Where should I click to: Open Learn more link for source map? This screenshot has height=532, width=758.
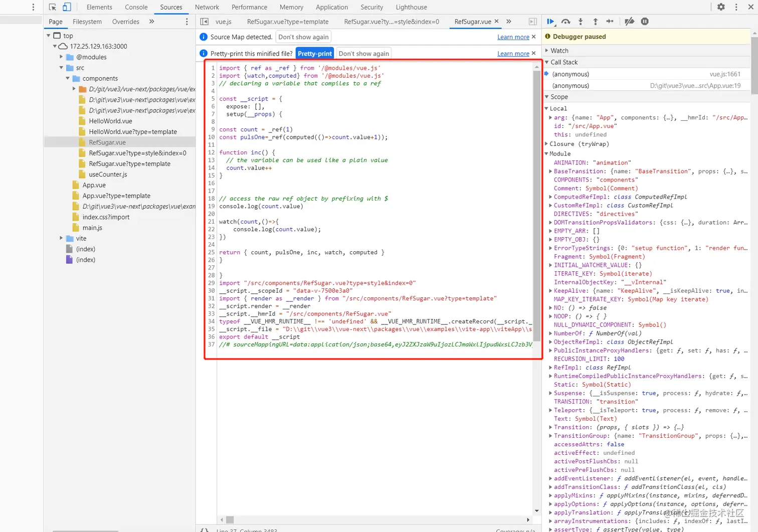(513, 37)
